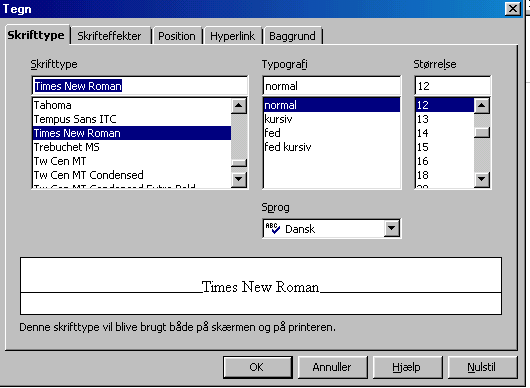Choose the fed style entry
This screenshot has width=530, height=388.
point(332,133)
